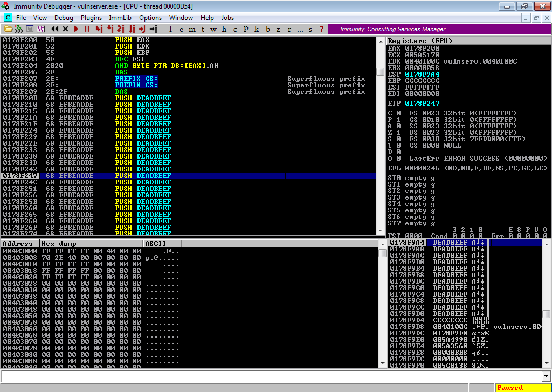Restart the program with rewind icon
Screen dimensions: 552x392
pos(54,29)
